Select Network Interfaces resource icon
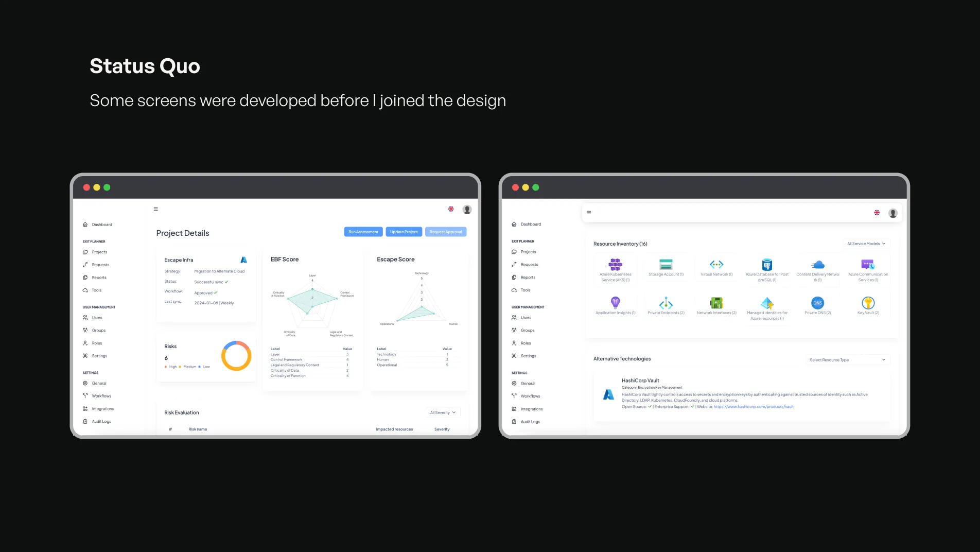Viewport: 980px width, 552px height. click(x=716, y=303)
